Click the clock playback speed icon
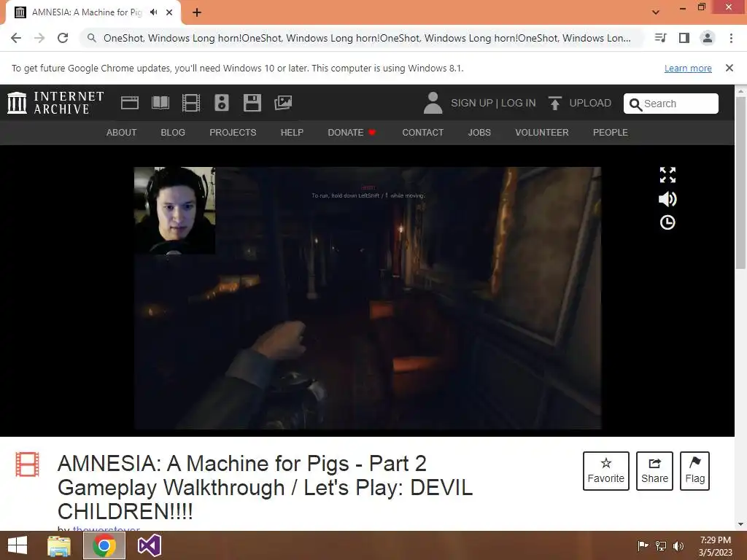Screen dimensions: 747x560 coord(667,222)
